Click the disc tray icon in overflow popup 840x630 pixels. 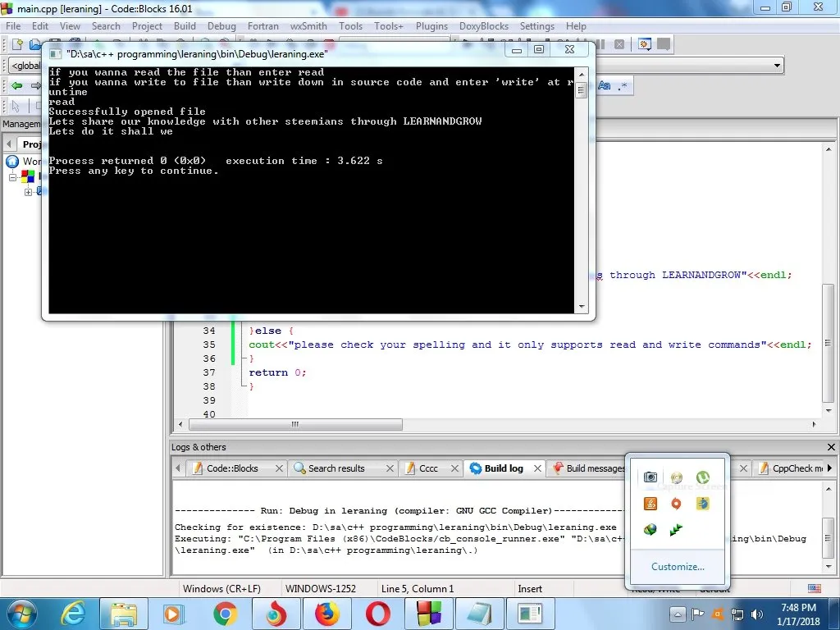(x=677, y=477)
